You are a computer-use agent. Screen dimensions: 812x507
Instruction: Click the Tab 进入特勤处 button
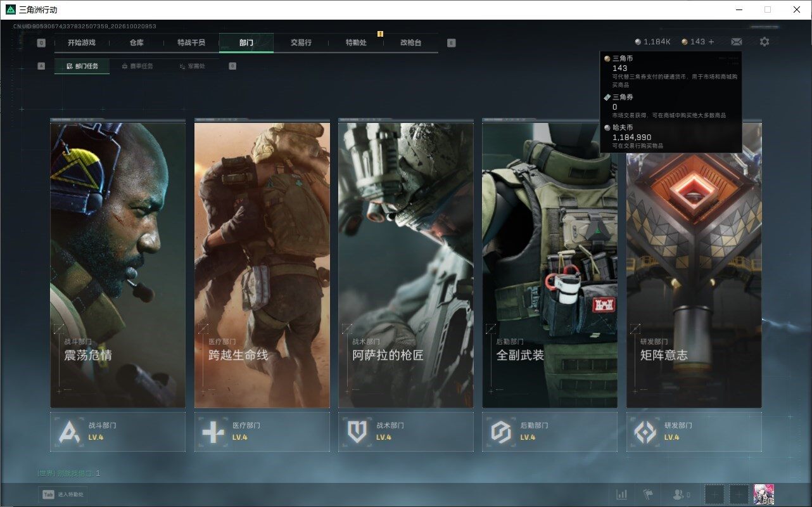coord(63,494)
